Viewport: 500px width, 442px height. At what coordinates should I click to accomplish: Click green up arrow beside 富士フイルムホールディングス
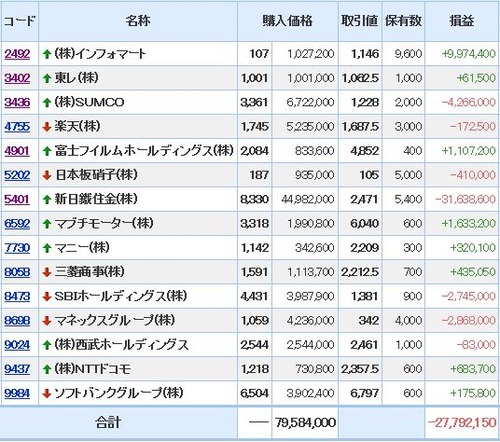click(47, 151)
